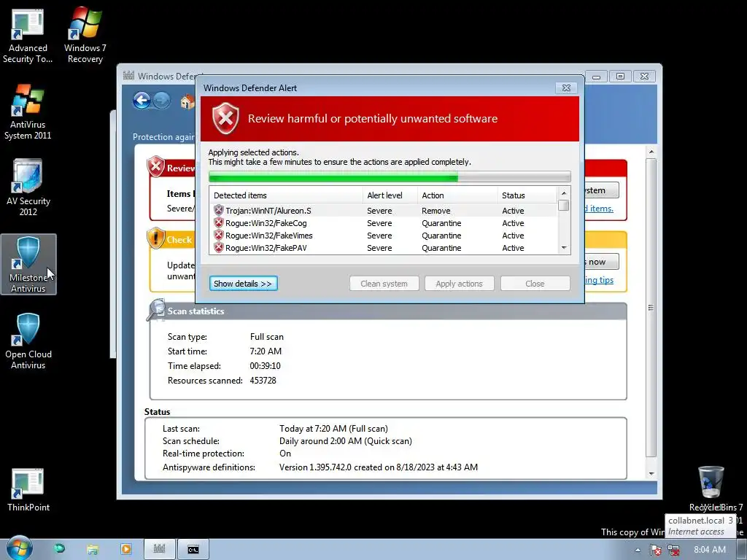
Task: Click 'Trojan:WinNT/Alureon.S' item name
Action: point(268,211)
